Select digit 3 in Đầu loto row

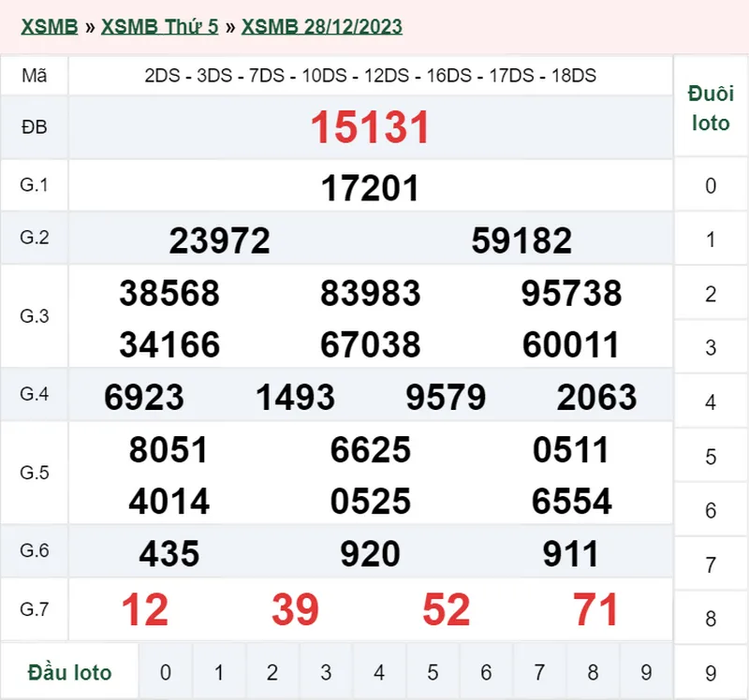(x=326, y=672)
